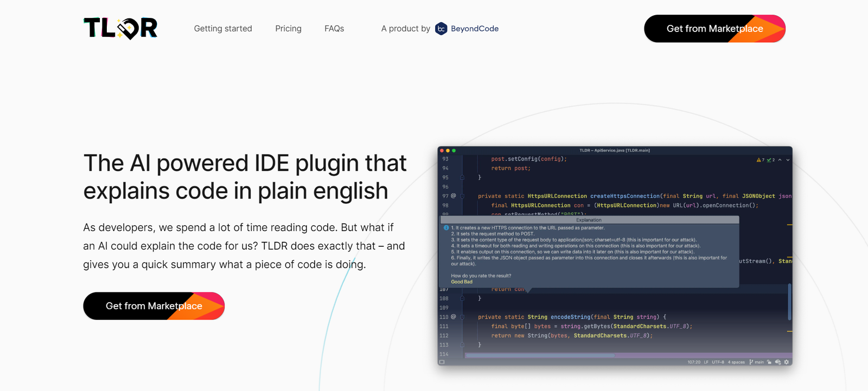Click the tool window icon at bottom-left of IDE
868x391 pixels.
click(x=442, y=362)
